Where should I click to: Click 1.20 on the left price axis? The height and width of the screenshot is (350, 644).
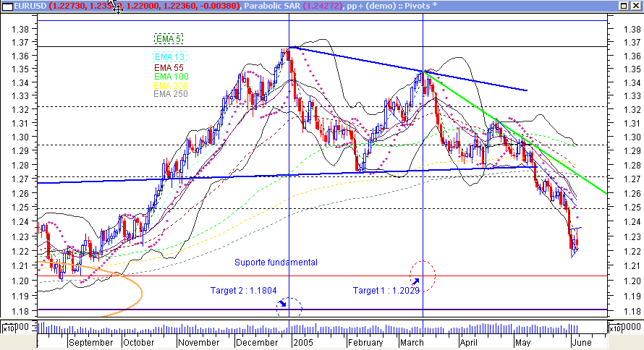(20, 281)
